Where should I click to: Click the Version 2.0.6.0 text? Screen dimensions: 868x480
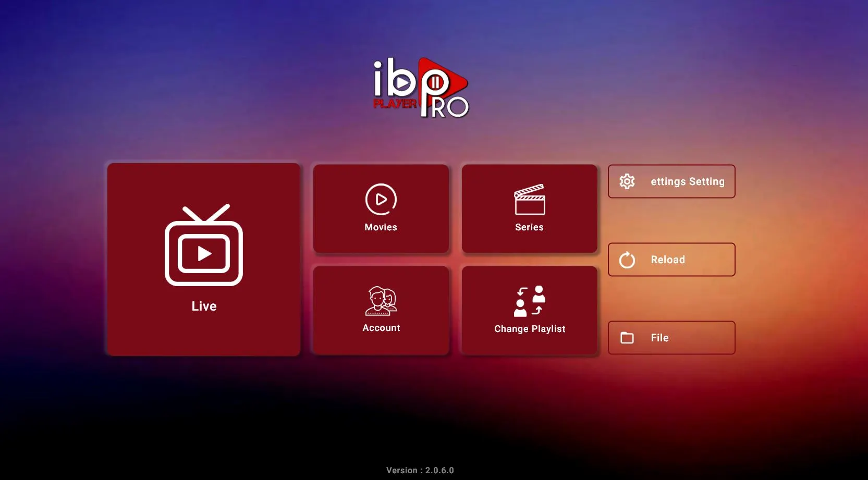tap(419, 470)
